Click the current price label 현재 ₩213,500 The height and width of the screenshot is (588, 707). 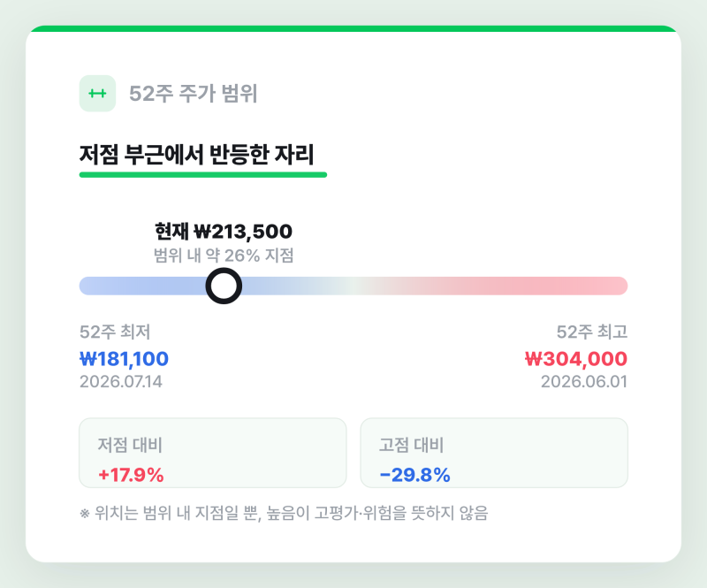pos(224,232)
